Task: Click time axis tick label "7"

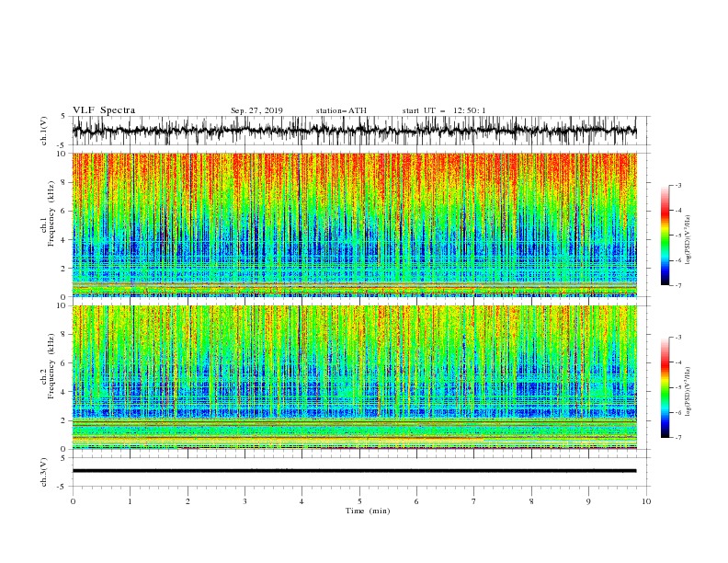Action: 474,501
